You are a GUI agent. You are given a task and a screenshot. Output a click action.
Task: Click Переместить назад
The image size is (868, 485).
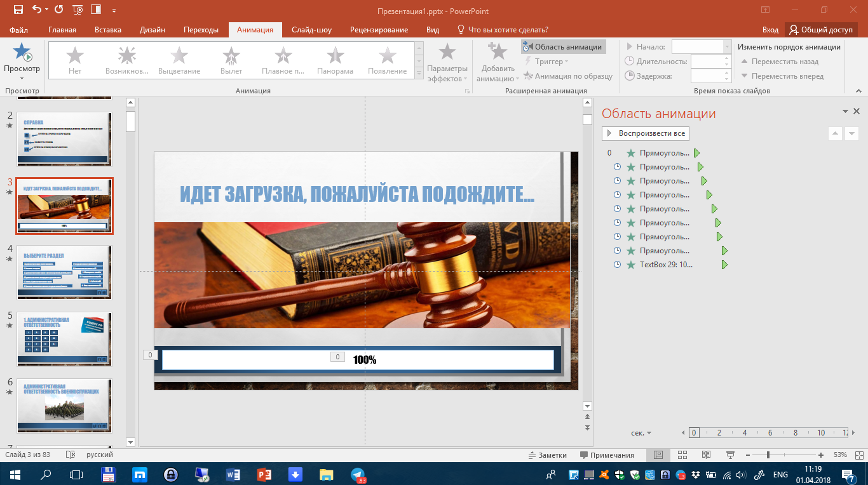coord(780,62)
